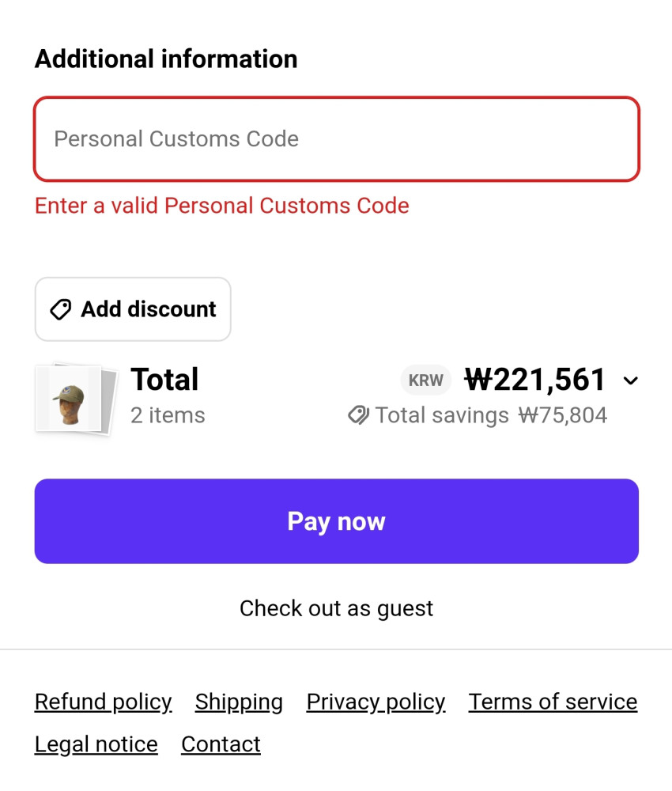This screenshot has width=672, height=791.
Task: Expand the order total chevron
Action: [630, 380]
